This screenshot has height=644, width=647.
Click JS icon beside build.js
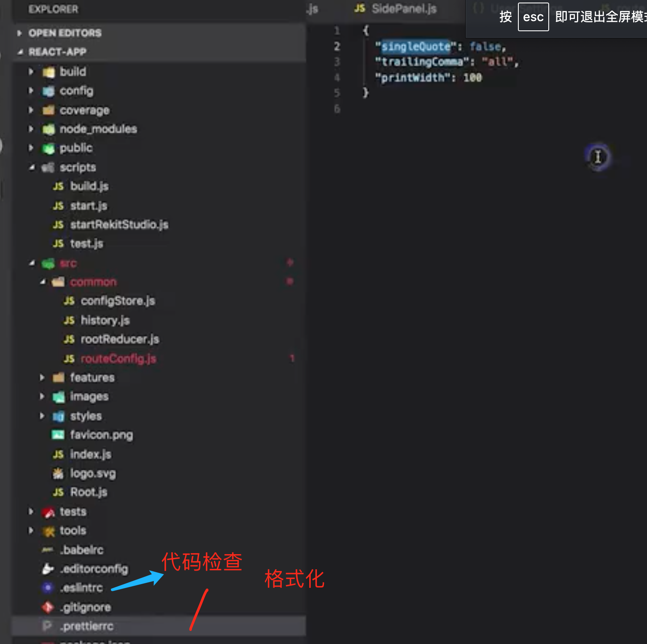coord(58,187)
